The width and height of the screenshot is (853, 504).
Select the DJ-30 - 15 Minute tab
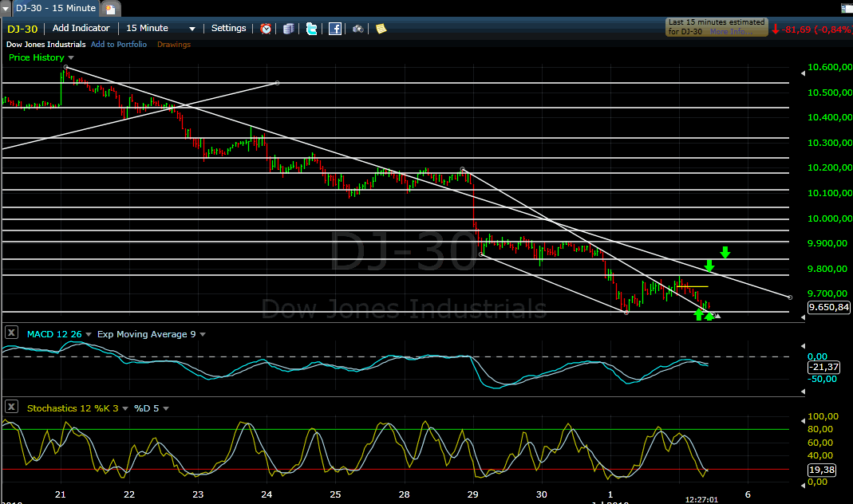(x=56, y=8)
